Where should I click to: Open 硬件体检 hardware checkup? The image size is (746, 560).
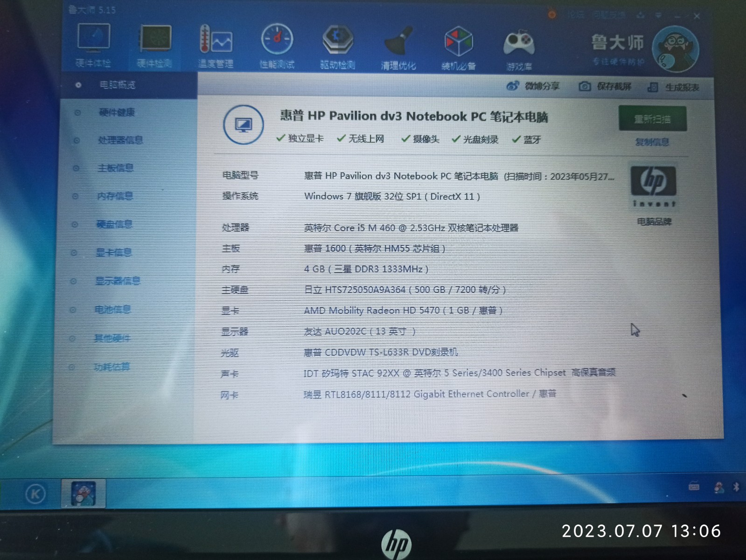click(93, 46)
